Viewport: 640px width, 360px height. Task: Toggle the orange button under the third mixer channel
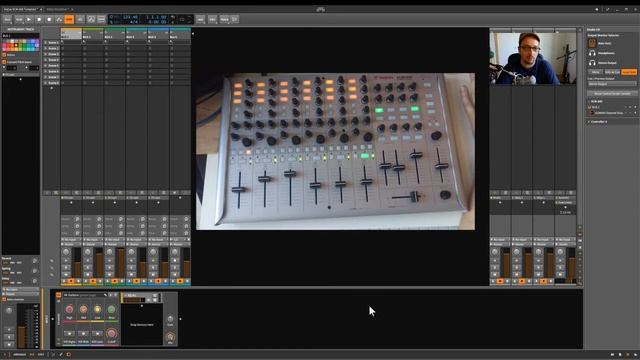(115, 281)
